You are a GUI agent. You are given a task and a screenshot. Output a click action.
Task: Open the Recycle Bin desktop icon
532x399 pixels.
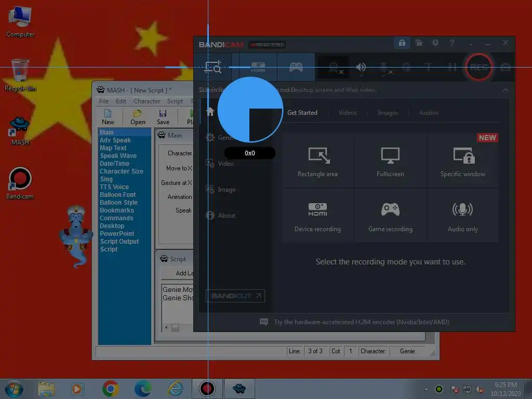click(20, 75)
